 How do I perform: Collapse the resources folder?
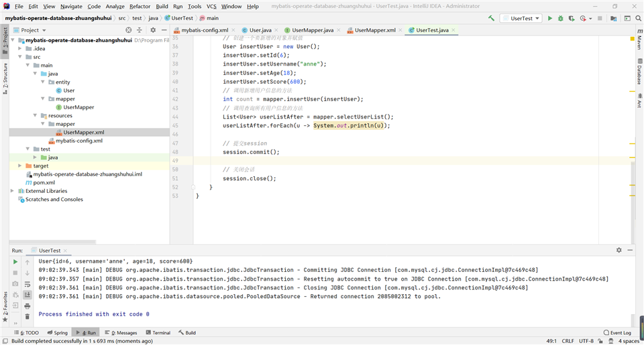tap(36, 116)
